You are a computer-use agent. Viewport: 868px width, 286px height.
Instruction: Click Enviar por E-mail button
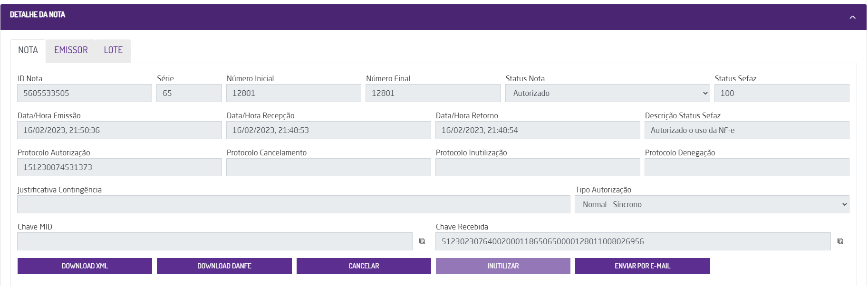click(x=642, y=266)
